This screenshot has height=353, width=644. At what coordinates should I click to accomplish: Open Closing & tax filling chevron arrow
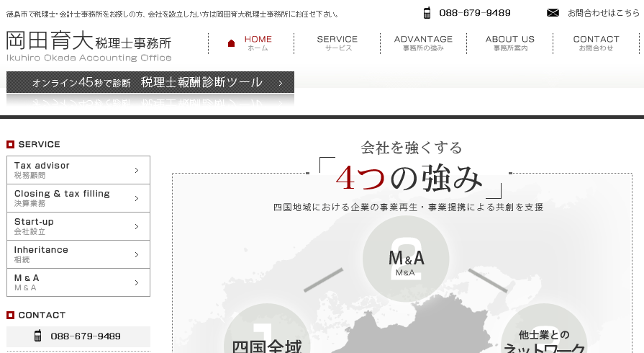pyautogui.click(x=137, y=198)
